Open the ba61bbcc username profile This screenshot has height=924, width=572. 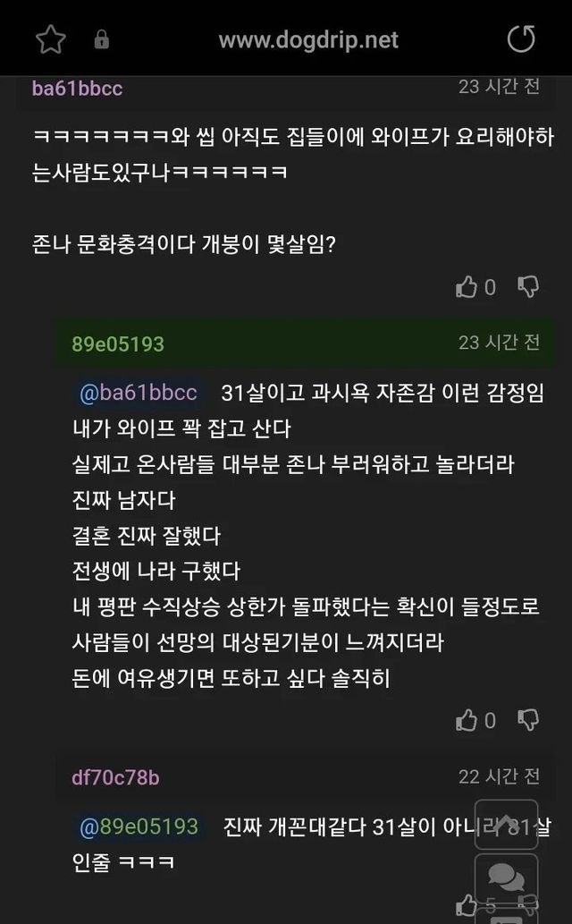point(77,89)
